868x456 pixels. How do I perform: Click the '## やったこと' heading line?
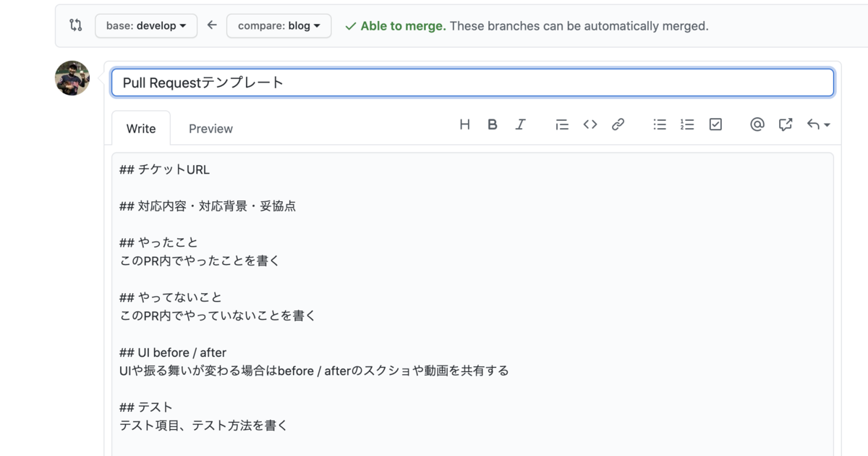158,242
